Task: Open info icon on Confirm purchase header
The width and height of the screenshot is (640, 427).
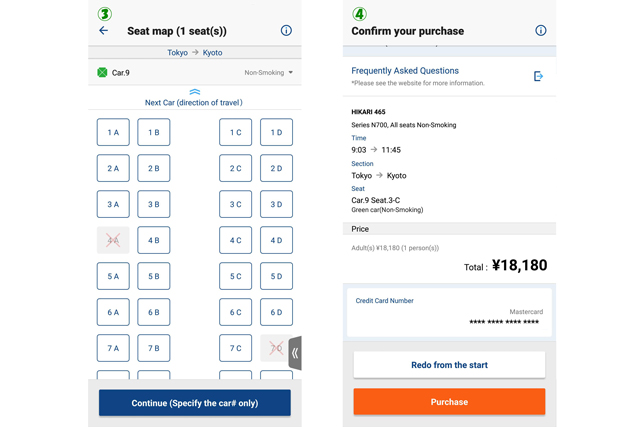Action: pyautogui.click(x=540, y=31)
